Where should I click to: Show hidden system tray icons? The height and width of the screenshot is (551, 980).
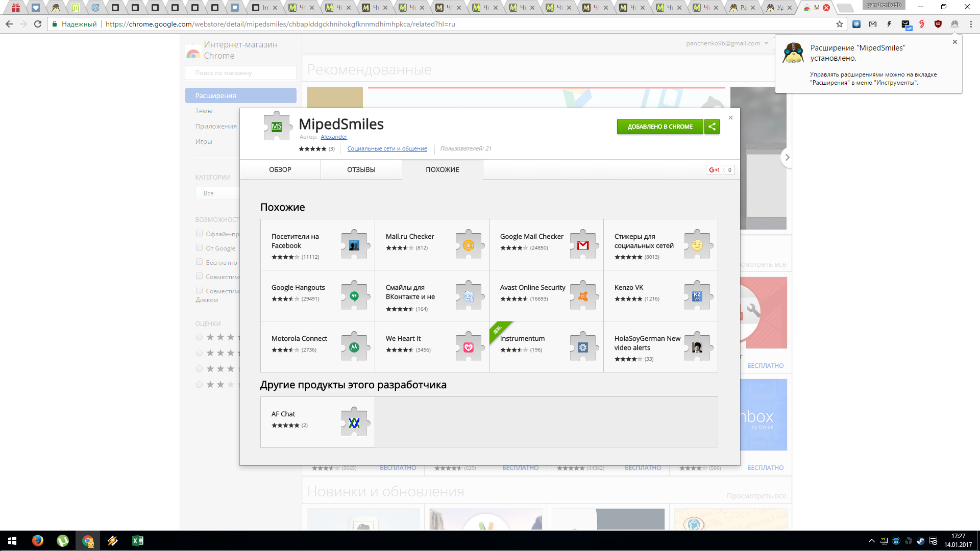click(x=872, y=541)
